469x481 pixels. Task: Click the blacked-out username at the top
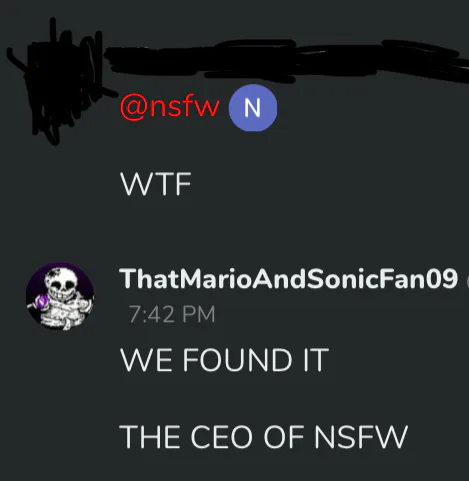287,61
